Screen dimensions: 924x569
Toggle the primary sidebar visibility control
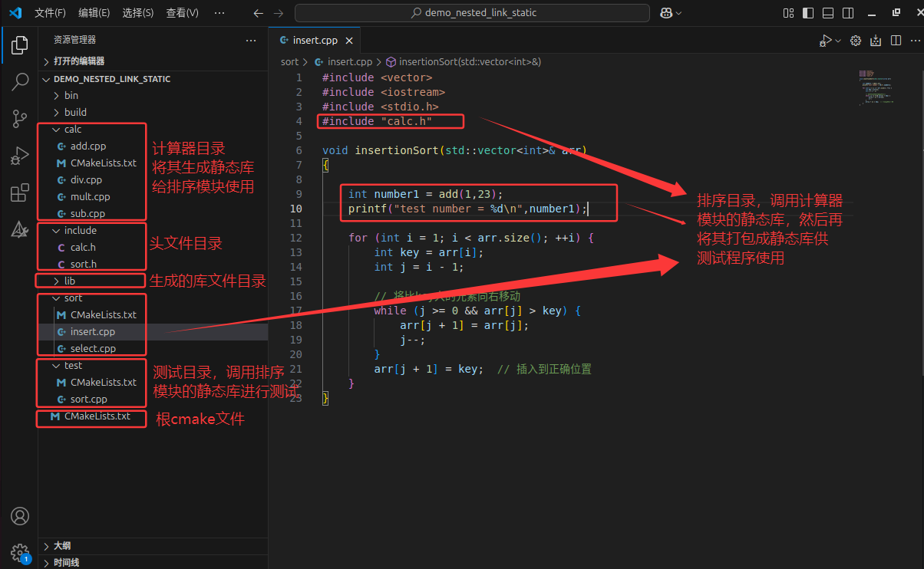pos(807,13)
